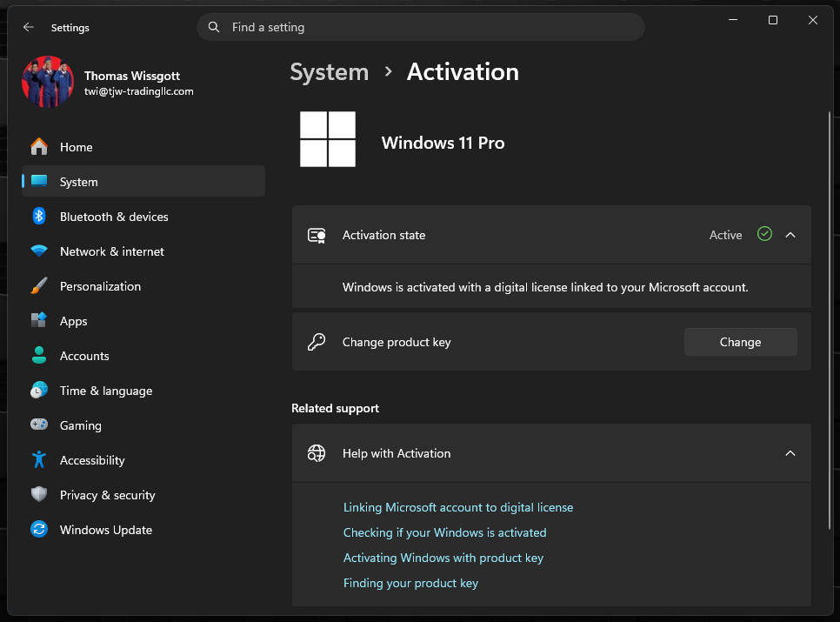Go to Home settings page
This screenshot has width=840, height=622.
(x=143, y=147)
